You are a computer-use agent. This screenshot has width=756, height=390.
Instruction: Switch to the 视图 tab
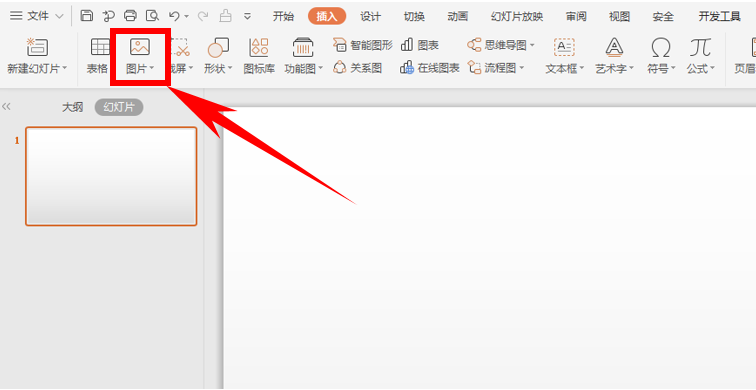pyautogui.click(x=619, y=16)
